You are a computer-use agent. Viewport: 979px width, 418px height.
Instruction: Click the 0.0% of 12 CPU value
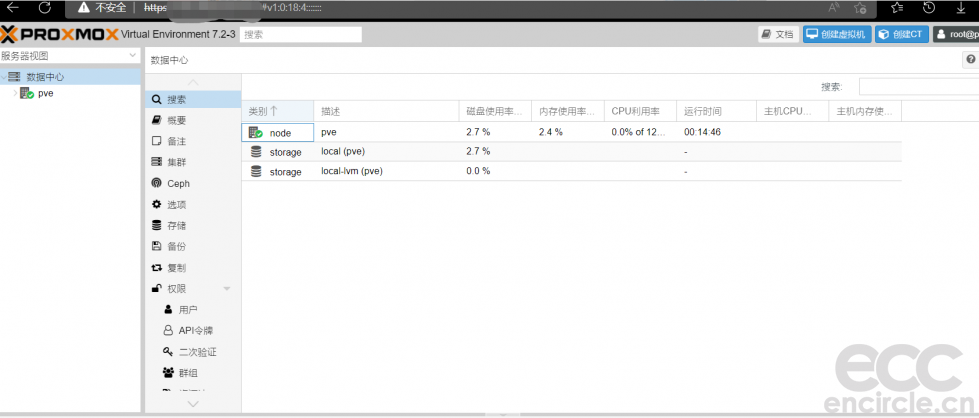coord(640,132)
